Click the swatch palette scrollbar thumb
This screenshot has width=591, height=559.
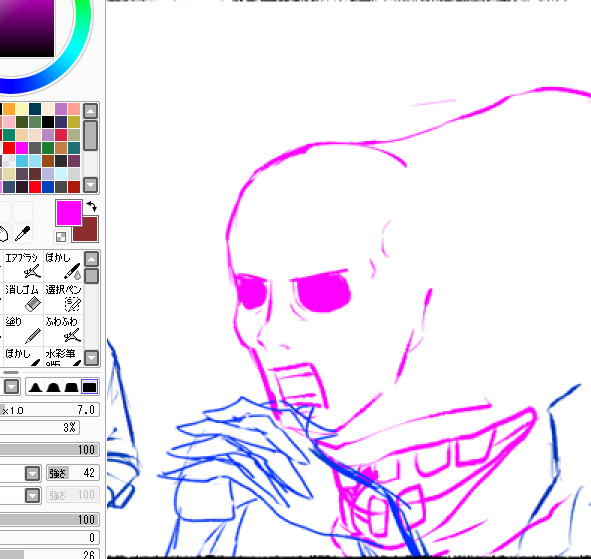click(x=90, y=135)
